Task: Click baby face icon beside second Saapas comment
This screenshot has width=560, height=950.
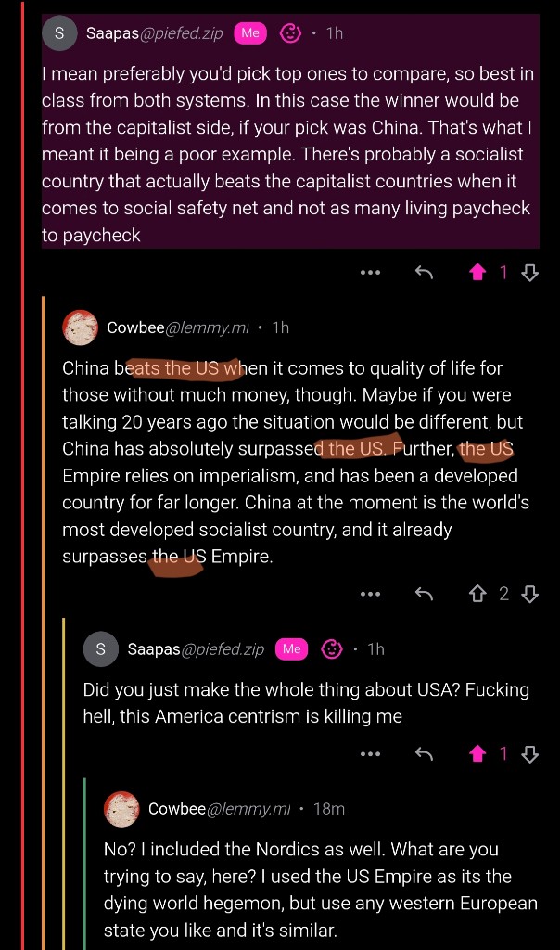Action: click(x=332, y=648)
